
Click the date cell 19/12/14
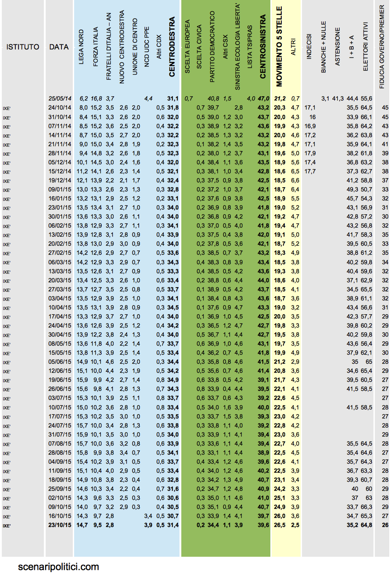60,180
